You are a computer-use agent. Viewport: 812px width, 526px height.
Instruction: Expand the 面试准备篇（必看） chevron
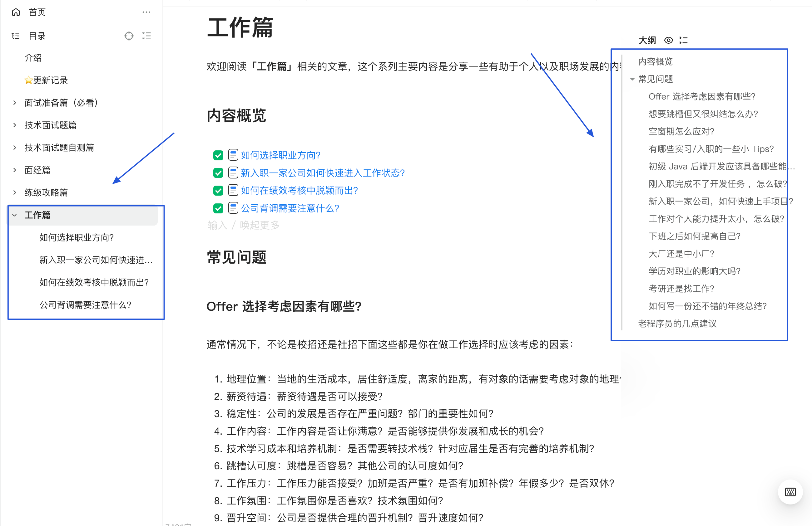pyautogui.click(x=14, y=102)
